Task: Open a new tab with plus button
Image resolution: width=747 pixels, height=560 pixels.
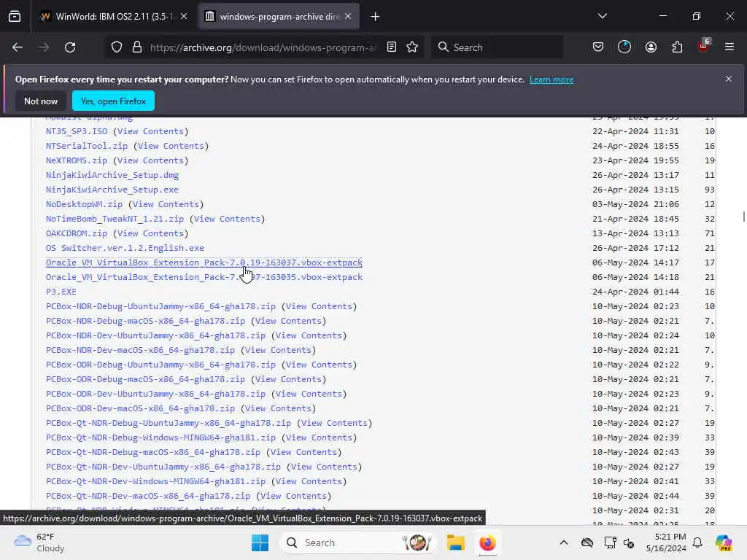Action: point(376,17)
